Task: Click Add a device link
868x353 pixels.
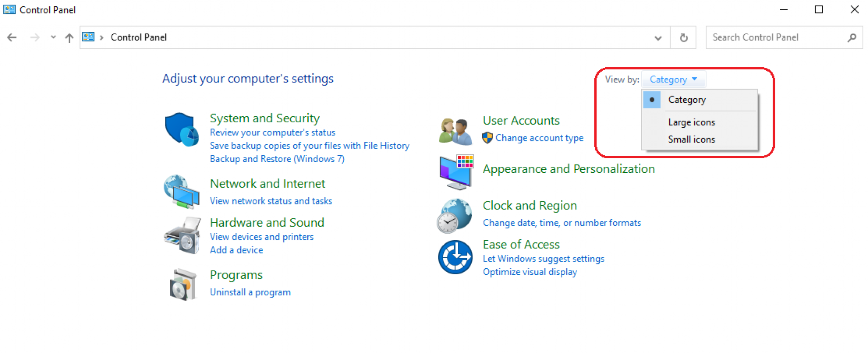Action: [x=236, y=250]
